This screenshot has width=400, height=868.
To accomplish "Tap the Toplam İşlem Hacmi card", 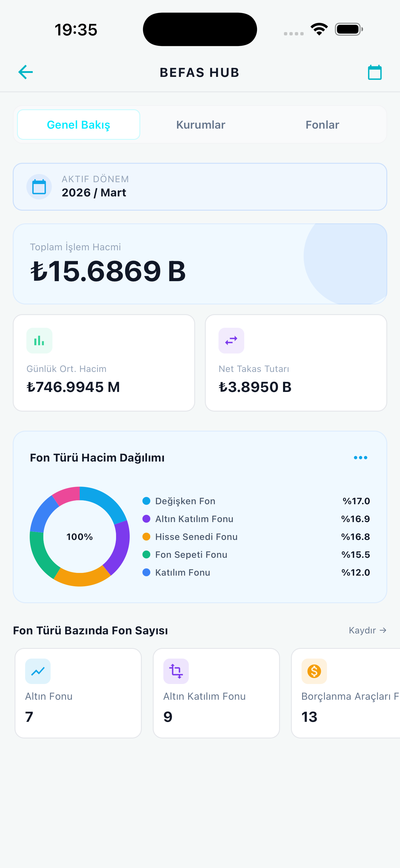I will coord(200,264).
